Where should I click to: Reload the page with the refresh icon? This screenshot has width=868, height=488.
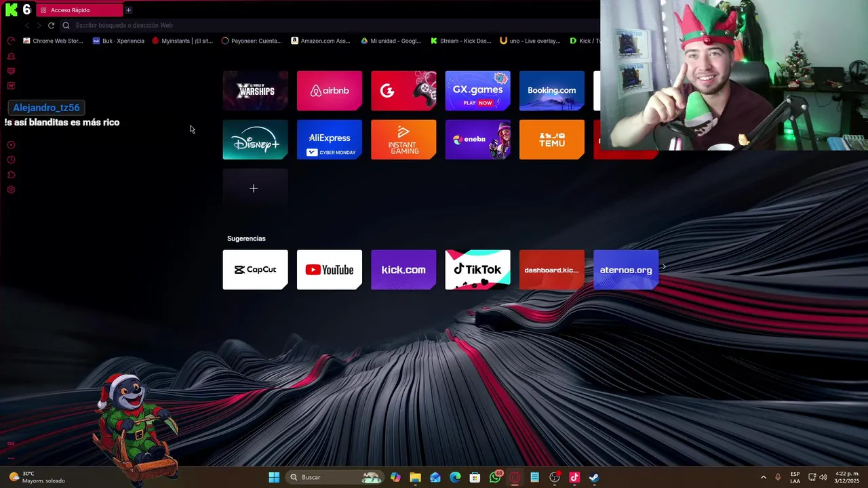[x=51, y=25]
